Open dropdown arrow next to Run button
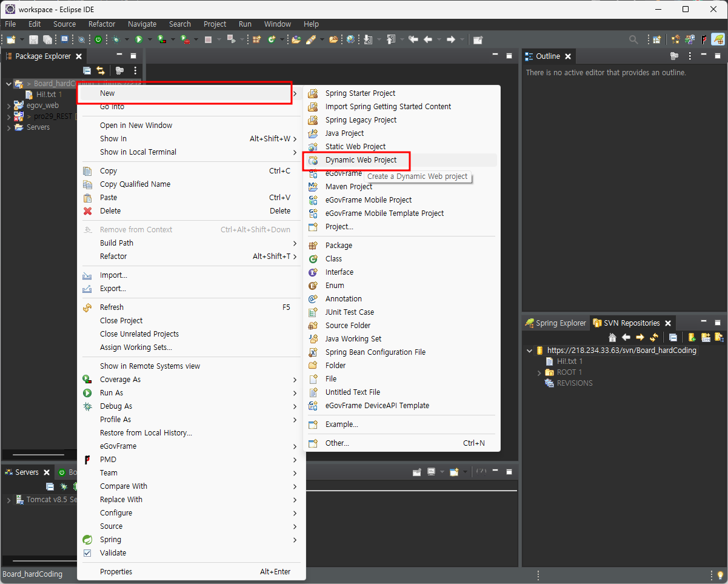Image resolution: width=728 pixels, height=584 pixels. [149, 39]
